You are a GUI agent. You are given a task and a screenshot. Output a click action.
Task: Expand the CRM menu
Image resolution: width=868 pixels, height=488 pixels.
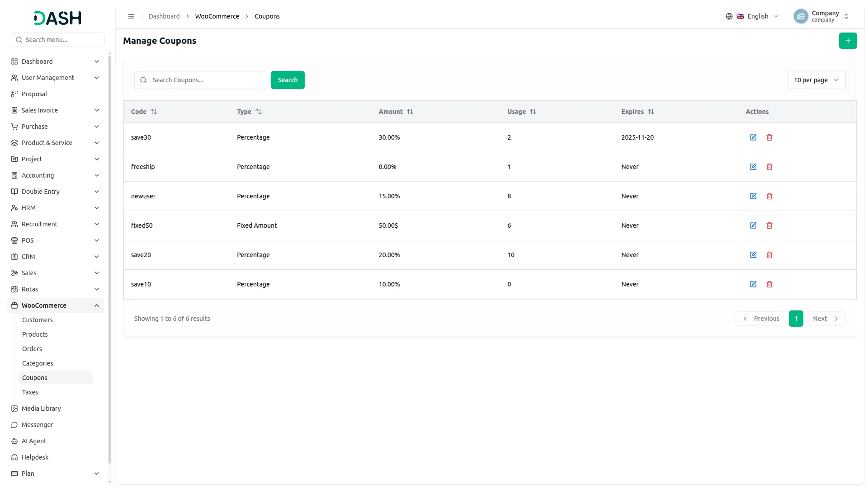pos(56,257)
